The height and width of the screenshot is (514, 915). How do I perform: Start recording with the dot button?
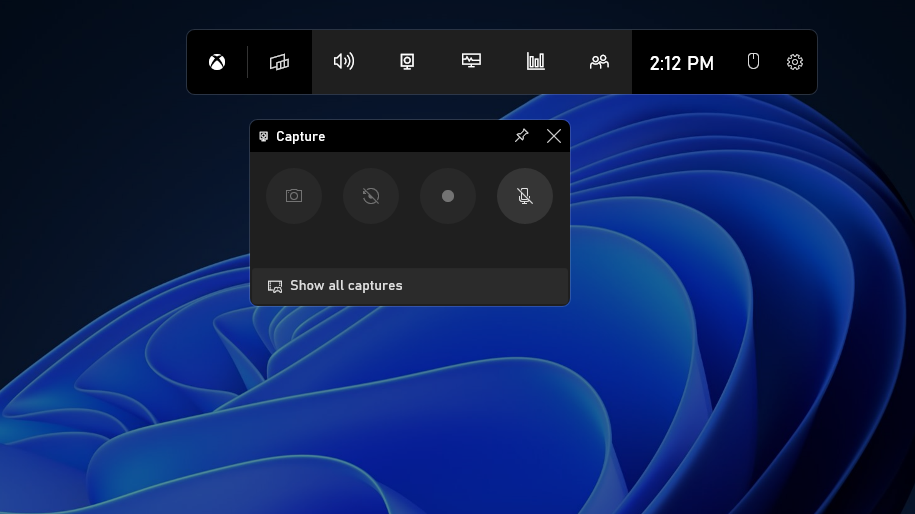point(448,196)
